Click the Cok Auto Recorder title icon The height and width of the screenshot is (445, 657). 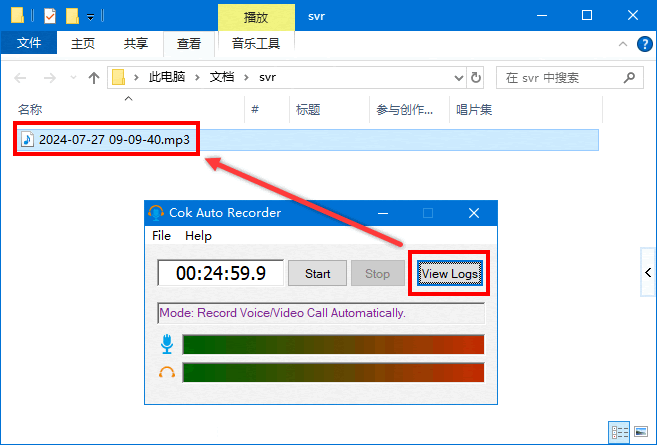pos(155,212)
